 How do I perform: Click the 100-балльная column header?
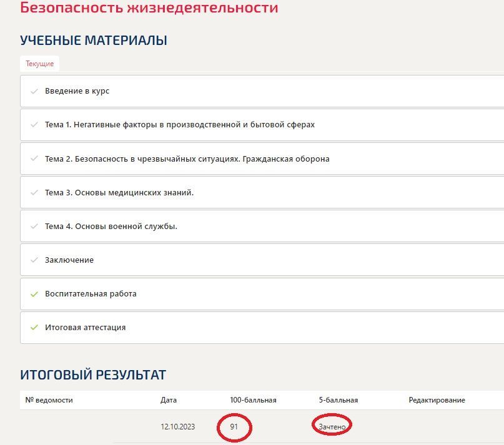tap(253, 400)
